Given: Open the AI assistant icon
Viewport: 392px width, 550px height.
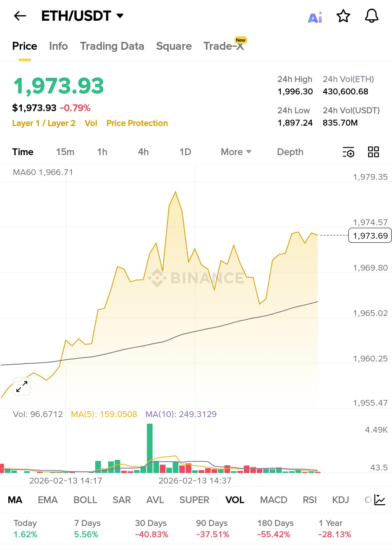Looking at the screenshot, I should click(315, 17).
